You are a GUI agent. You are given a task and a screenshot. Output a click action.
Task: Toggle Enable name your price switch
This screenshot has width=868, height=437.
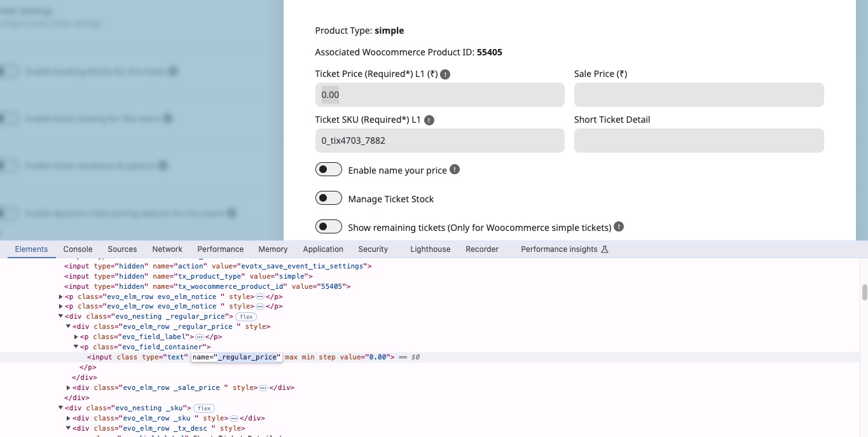point(329,170)
